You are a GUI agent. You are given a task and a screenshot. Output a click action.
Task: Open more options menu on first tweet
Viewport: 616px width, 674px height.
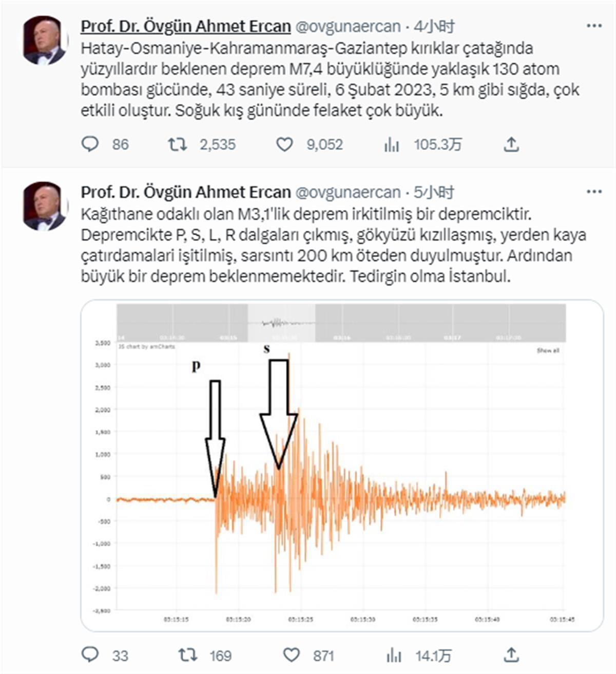click(x=594, y=26)
